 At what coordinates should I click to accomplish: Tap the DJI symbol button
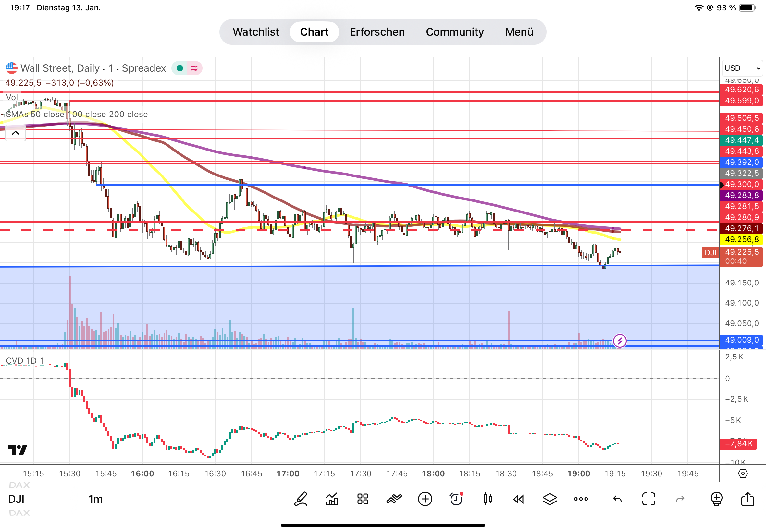pyautogui.click(x=16, y=499)
